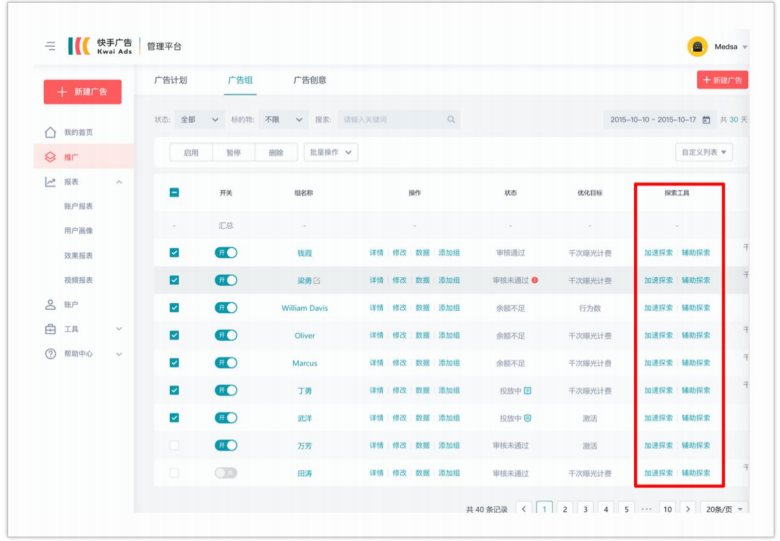Image resolution: width=780 pixels, height=541 pixels.
Task: Turn off the switch for 钱霞 row
Action: 226,253
